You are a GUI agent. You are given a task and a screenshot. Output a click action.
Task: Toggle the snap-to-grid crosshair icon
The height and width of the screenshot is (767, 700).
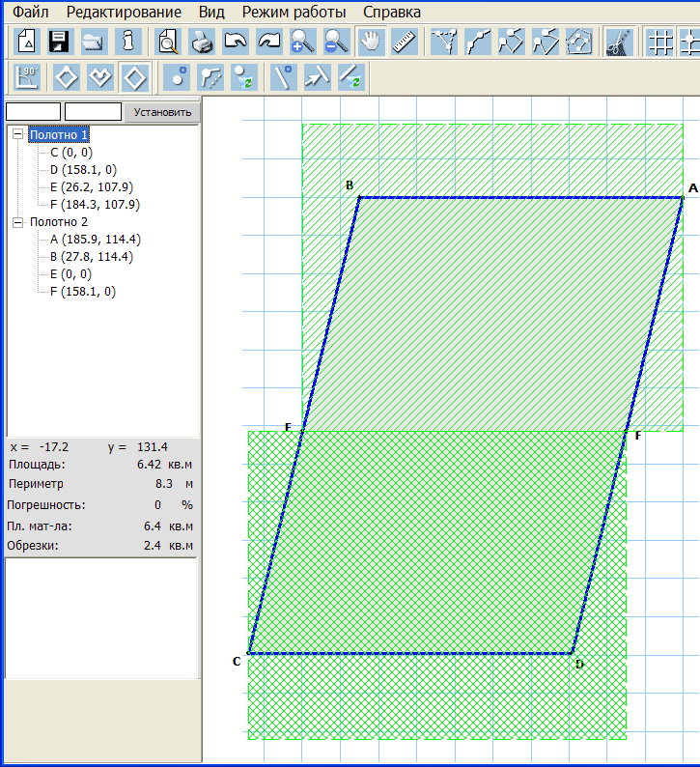coord(689,42)
